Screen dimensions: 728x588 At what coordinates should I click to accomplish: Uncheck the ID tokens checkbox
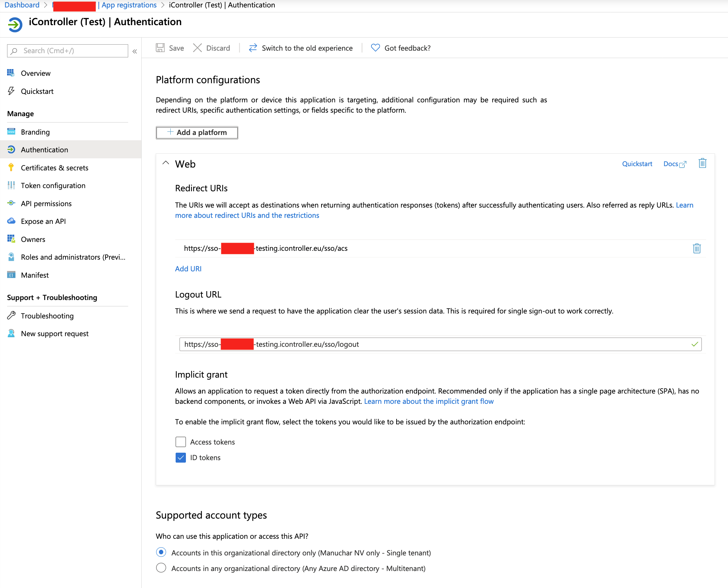click(181, 457)
